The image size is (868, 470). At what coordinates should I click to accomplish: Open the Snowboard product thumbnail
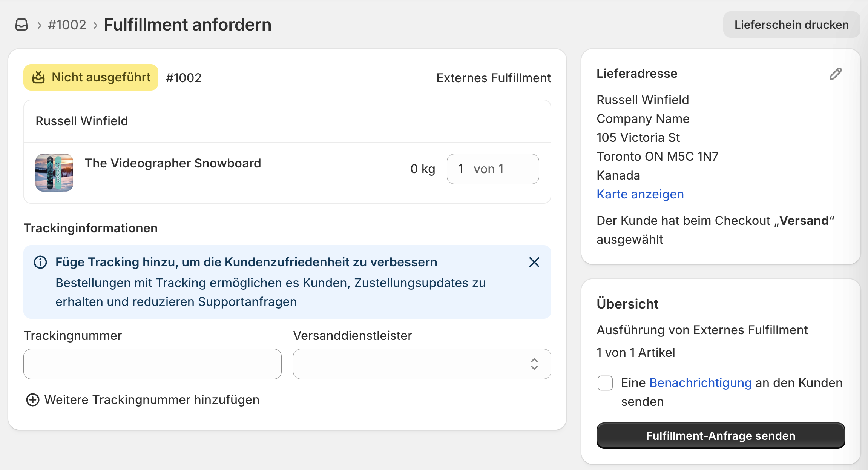[54, 173]
